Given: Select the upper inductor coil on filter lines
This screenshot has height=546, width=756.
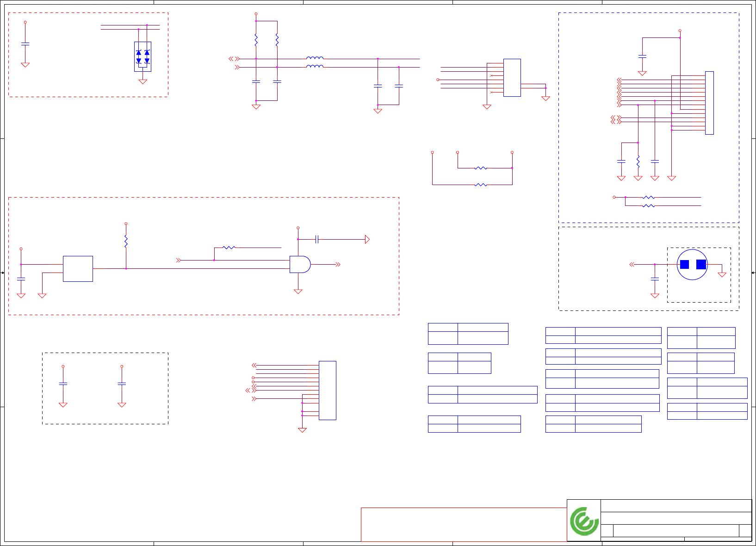Looking at the screenshot, I should (x=315, y=58).
